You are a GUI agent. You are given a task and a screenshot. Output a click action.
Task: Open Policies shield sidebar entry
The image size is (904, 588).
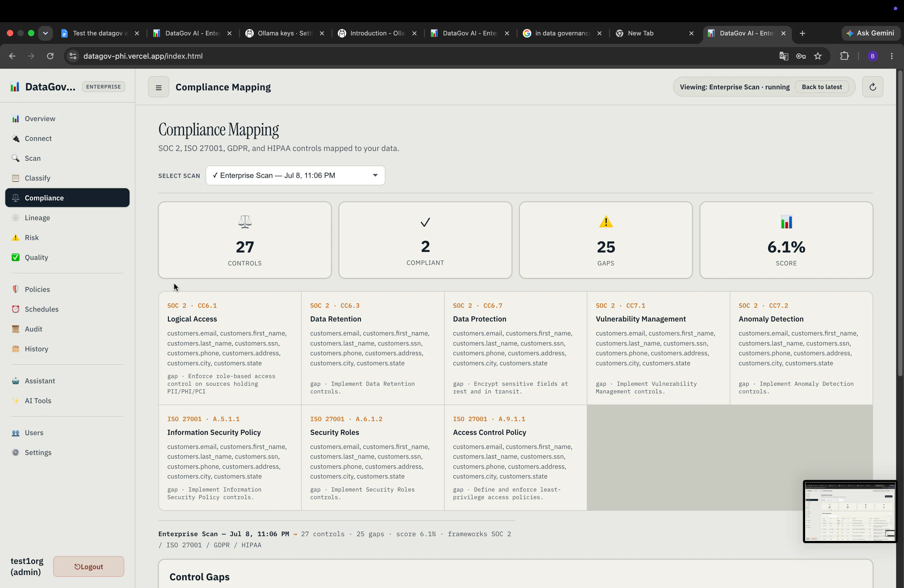click(x=67, y=289)
